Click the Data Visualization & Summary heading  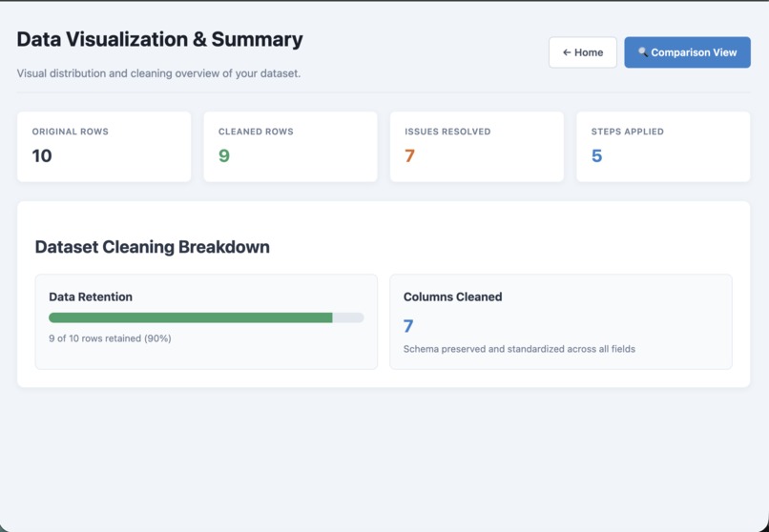tap(160, 39)
